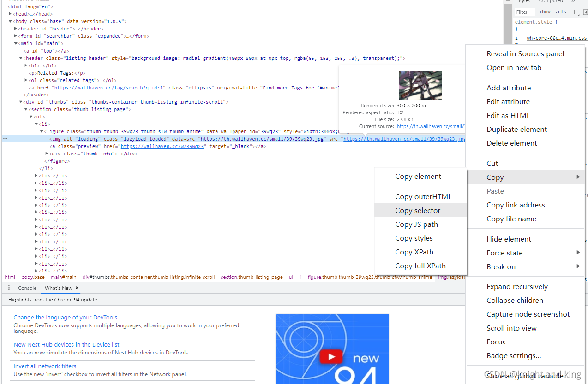The image size is (588, 384).
Task: Expand the ol related-tags node
Action: 26,80
